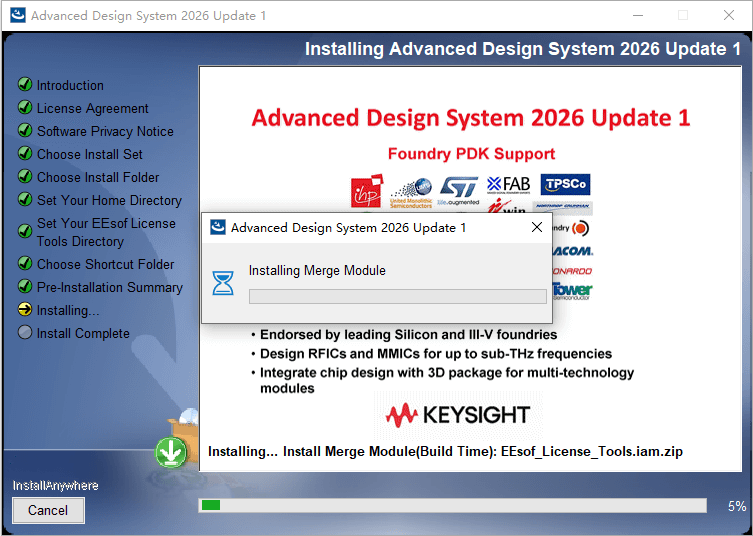Click the EEsof_License_Tools.iam.zip status text

tap(592, 452)
